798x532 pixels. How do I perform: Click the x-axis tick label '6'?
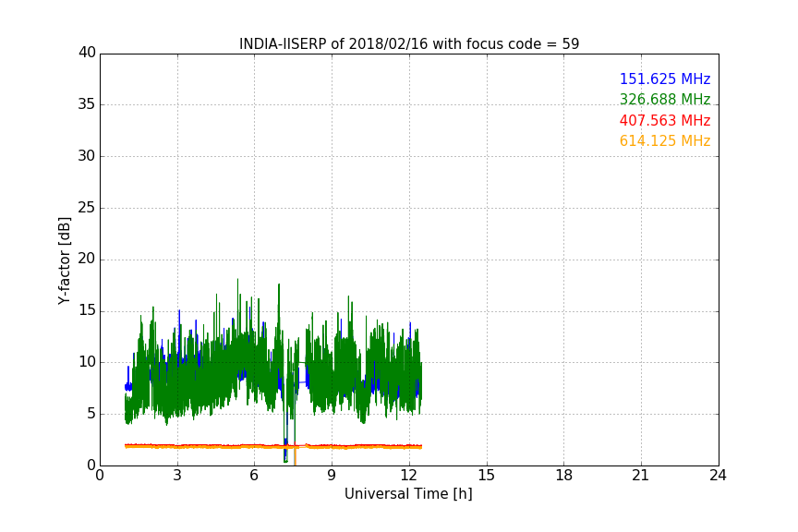(255, 476)
